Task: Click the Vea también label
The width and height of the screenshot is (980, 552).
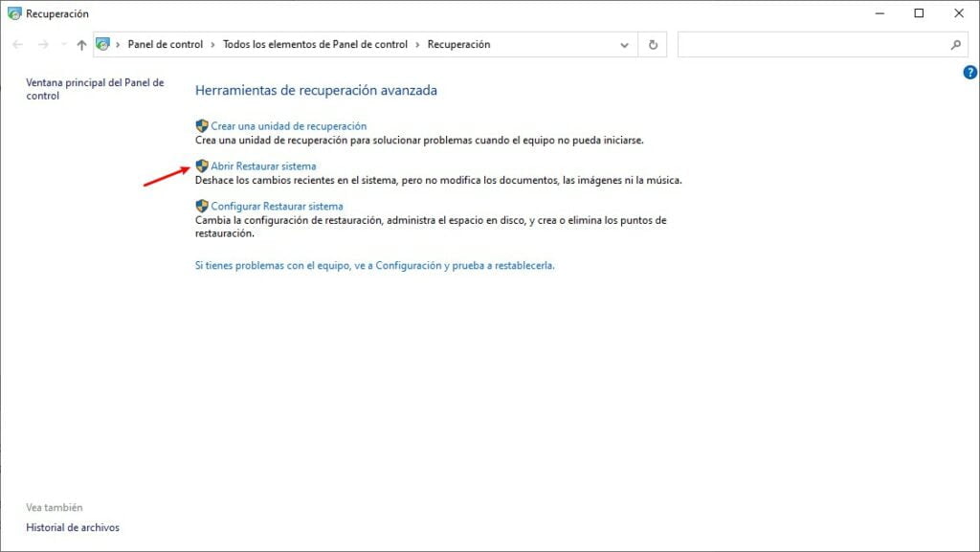Action: click(x=55, y=508)
